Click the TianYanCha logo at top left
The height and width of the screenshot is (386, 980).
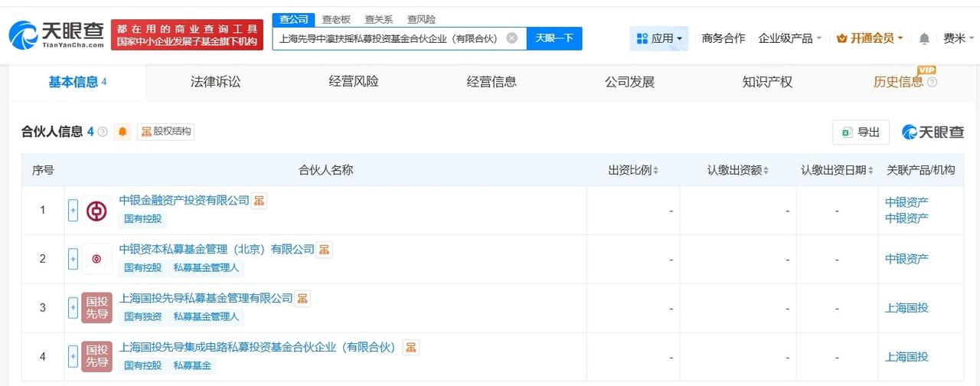pos(56,34)
